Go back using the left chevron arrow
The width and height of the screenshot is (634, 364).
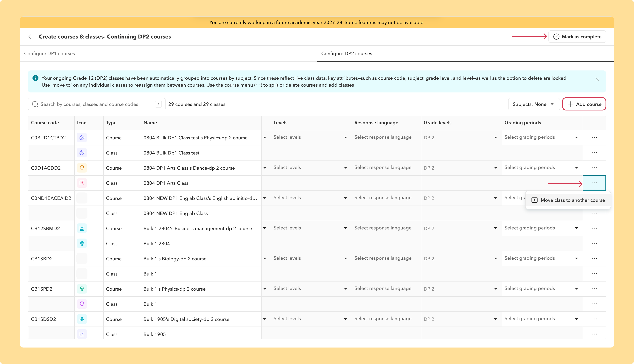(x=30, y=37)
